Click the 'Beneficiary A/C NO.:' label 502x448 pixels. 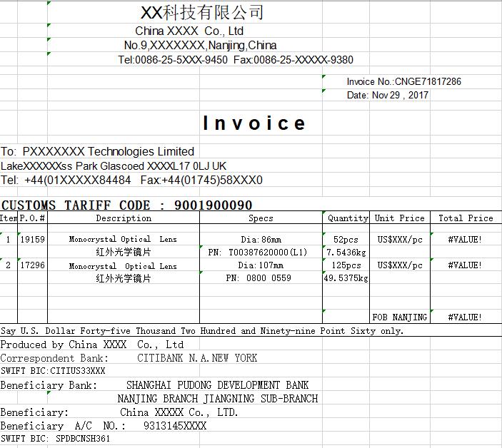click(63, 426)
